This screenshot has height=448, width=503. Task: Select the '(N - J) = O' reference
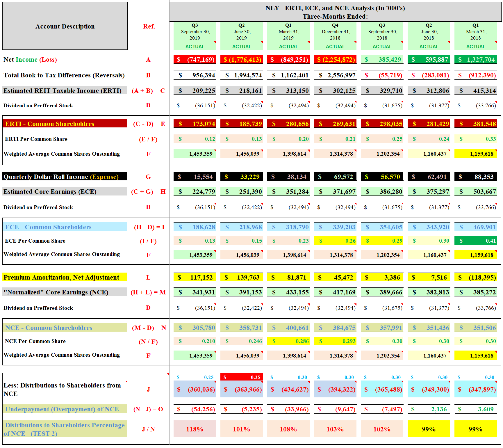coord(148,409)
